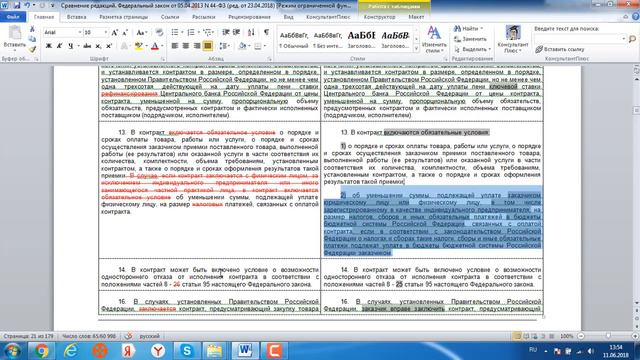Switch to the Рецензирование tab

(x=249, y=17)
